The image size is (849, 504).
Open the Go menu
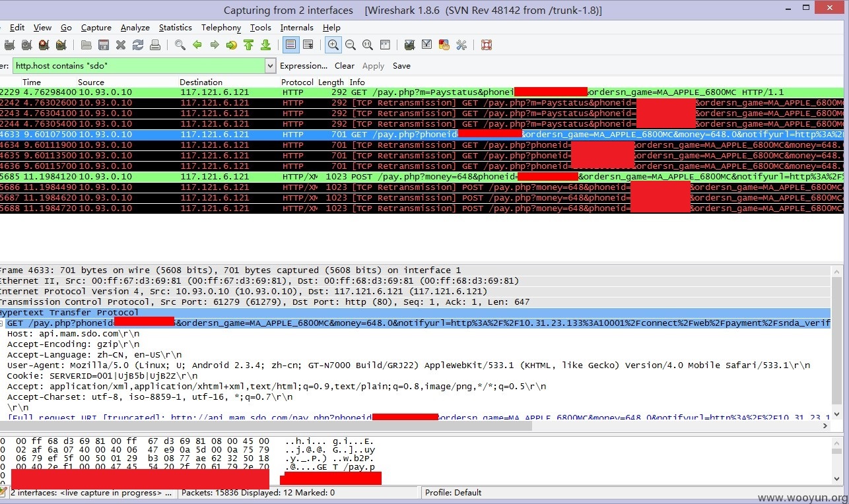(x=66, y=28)
